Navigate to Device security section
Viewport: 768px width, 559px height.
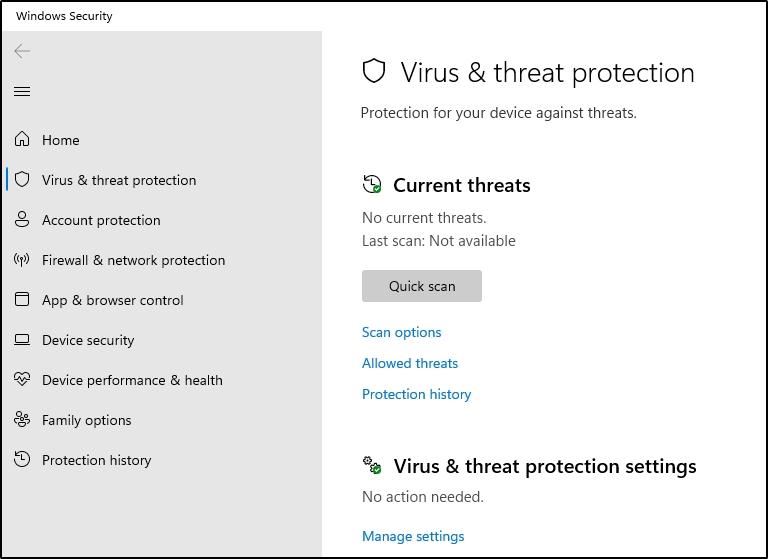(88, 340)
